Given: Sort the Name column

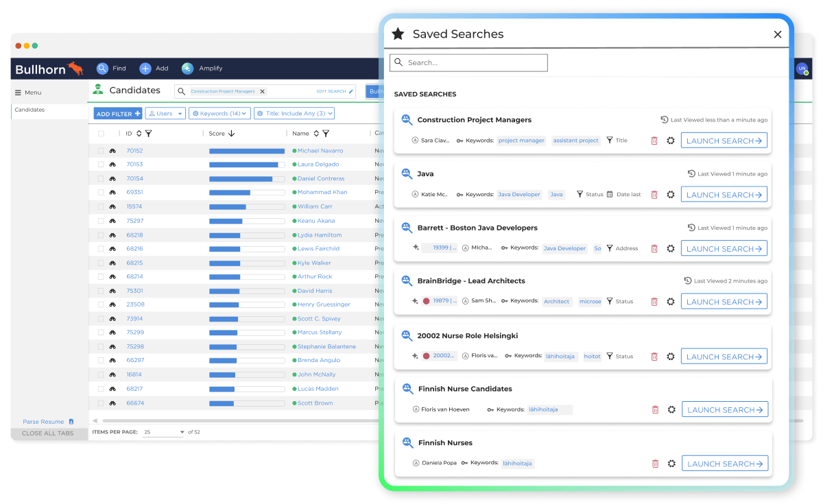Looking at the screenshot, I should [316, 134].
